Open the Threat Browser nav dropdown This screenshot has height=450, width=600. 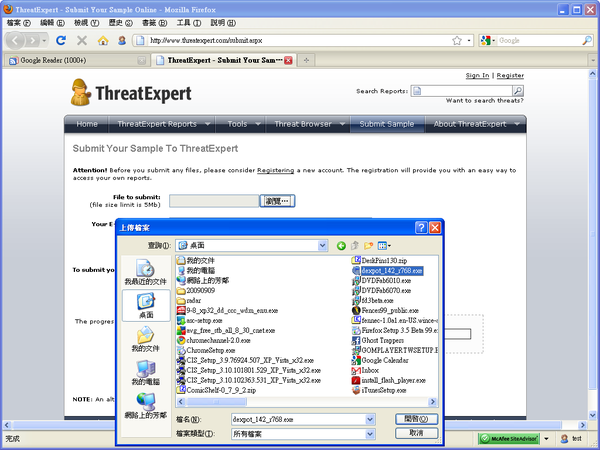(342, 124)
